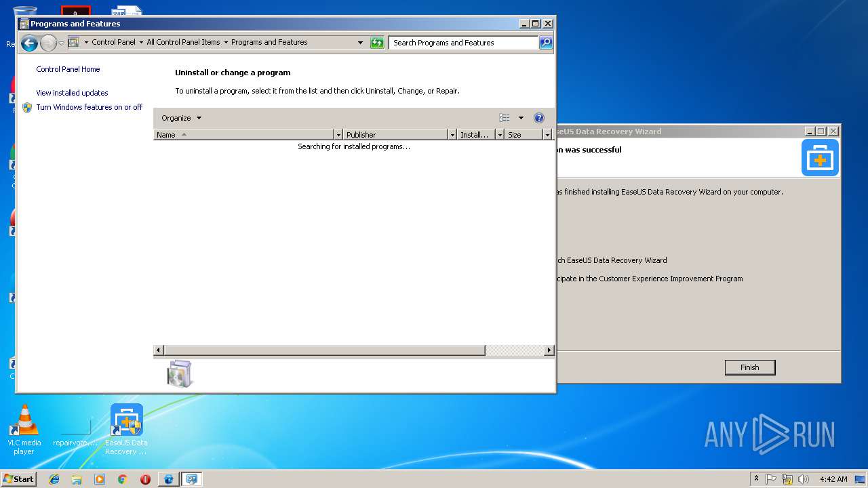
Task: Go back with the blue Back arrow
Action: point(29,43)
